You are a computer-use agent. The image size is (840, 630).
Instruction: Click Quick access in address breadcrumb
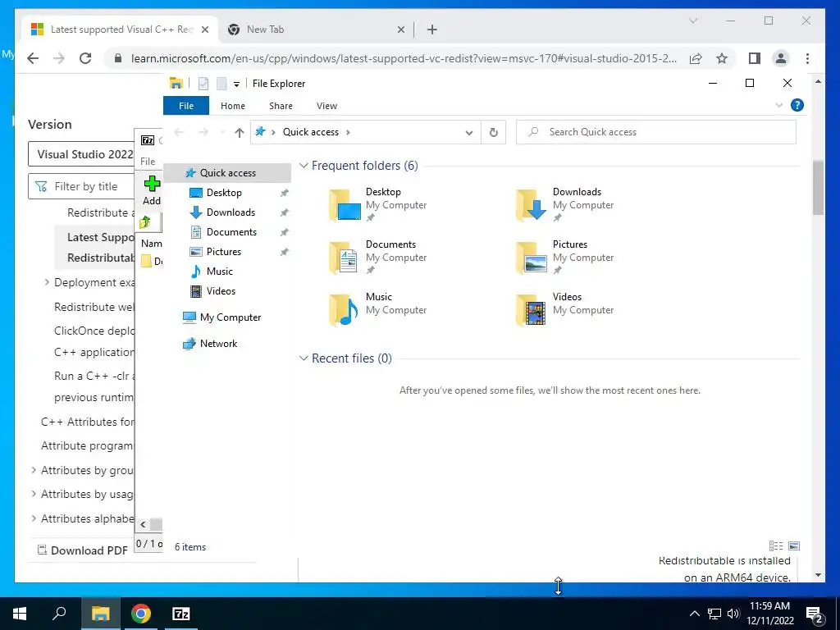311,132
